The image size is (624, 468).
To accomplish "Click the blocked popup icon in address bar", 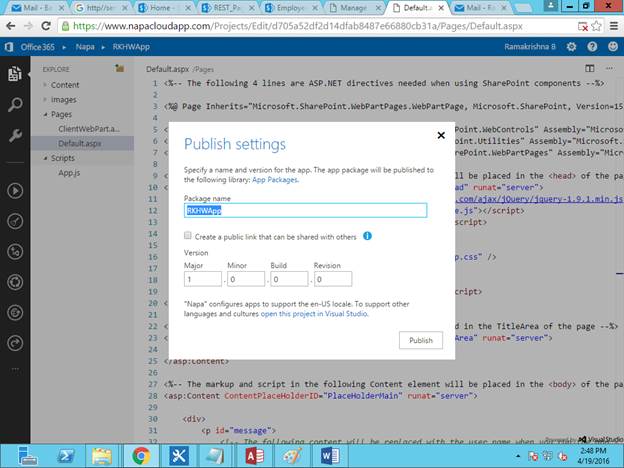I will pos(583,27).
